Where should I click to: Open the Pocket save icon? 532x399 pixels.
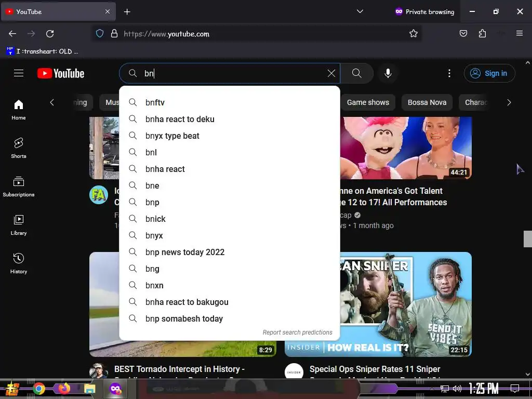point(463,34)
